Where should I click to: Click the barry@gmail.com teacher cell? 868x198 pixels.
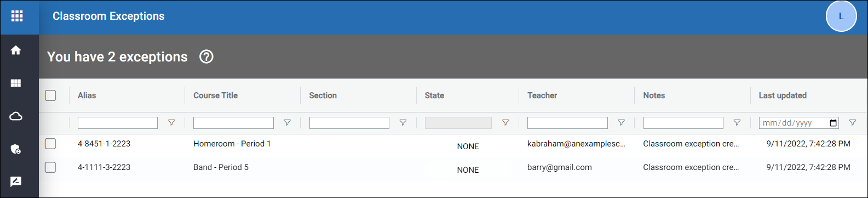[x=560, y=167]
